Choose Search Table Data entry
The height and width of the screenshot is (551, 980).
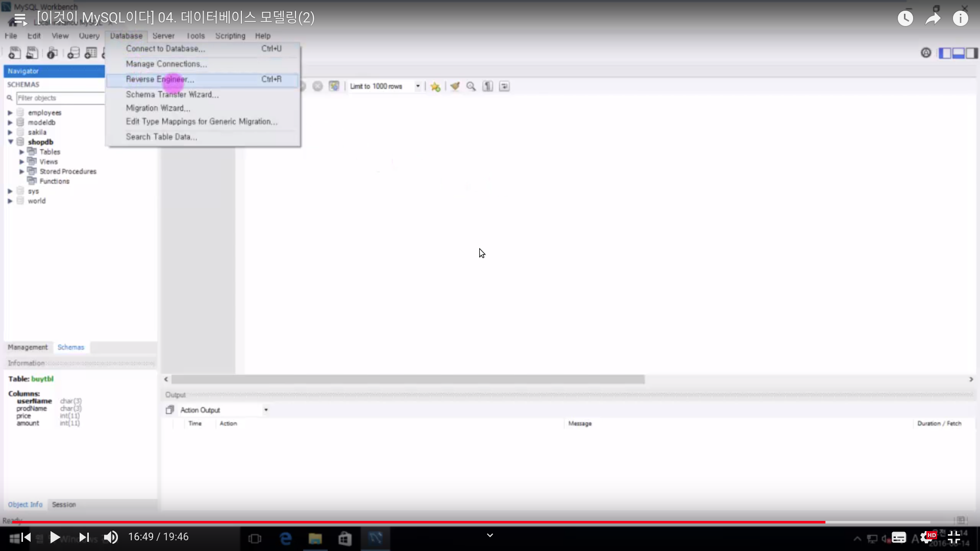[203, 137]
